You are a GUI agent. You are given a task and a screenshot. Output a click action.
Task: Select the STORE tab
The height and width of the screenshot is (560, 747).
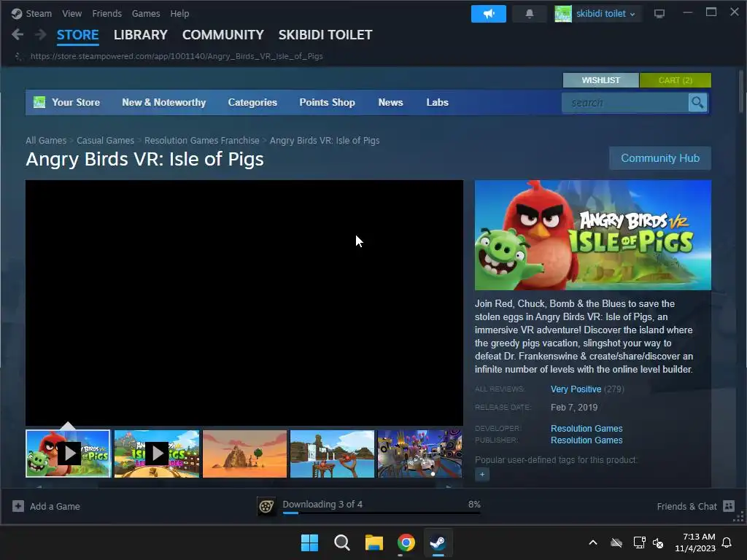pyautogui.click(x=77, y=35)
